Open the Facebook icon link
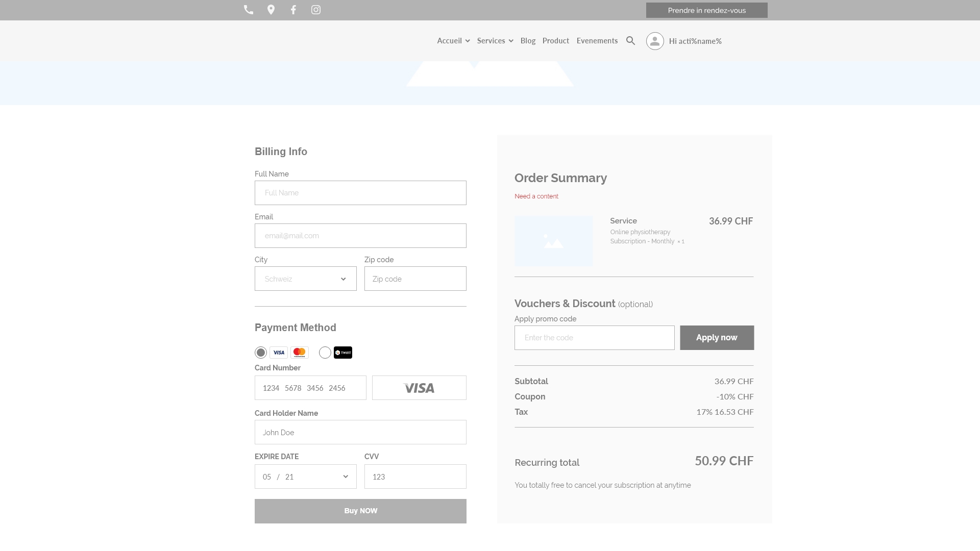 tap(293, 9)
